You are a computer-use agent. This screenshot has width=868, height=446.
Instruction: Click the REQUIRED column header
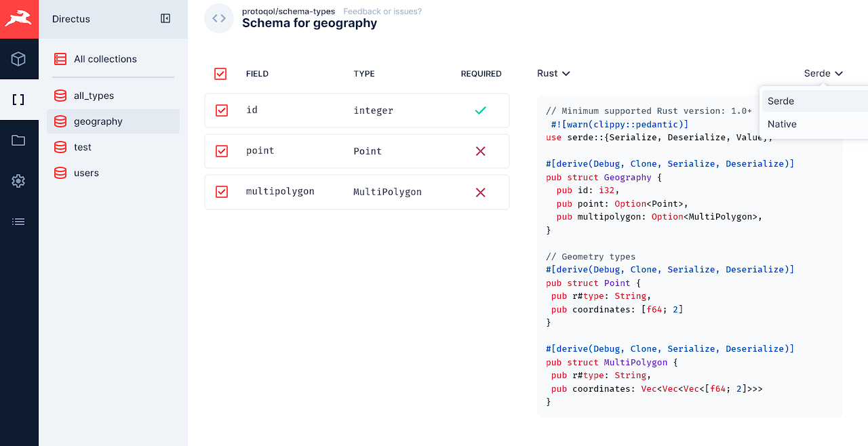click(481, 74)
